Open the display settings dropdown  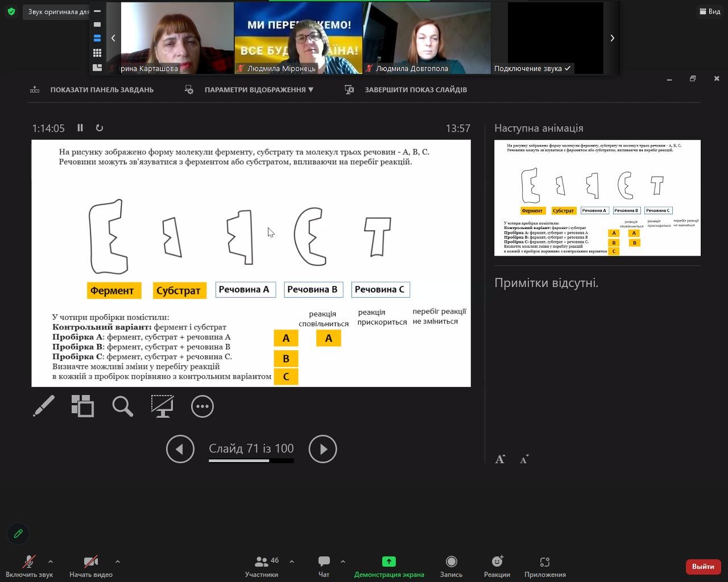coord(259,90)
